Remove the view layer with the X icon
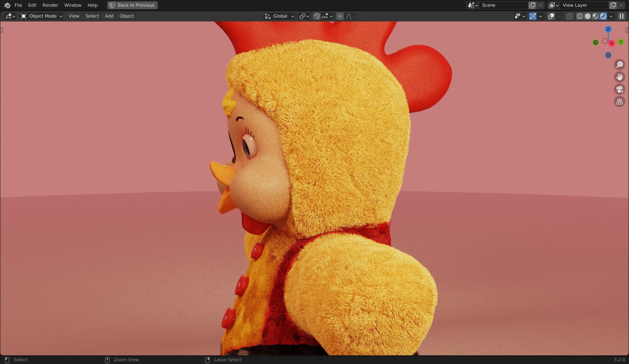Image resolution: width=629 pixels, height=364 pixels. pos(621,5)
